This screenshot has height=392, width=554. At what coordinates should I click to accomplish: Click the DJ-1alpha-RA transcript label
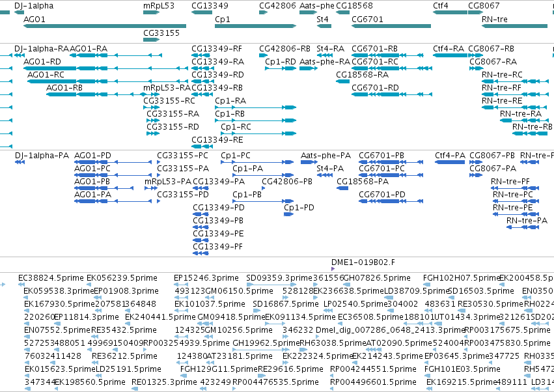click(x=42, y=49)
